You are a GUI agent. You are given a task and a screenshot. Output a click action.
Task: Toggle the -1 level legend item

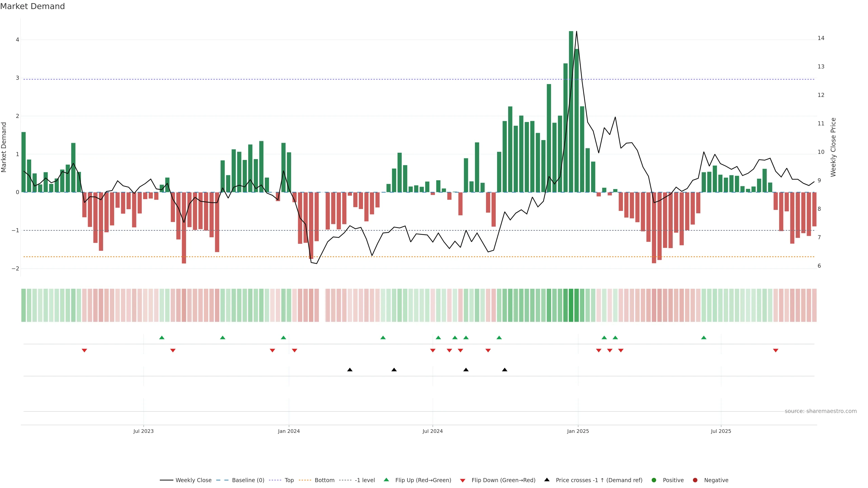[365, 480]
